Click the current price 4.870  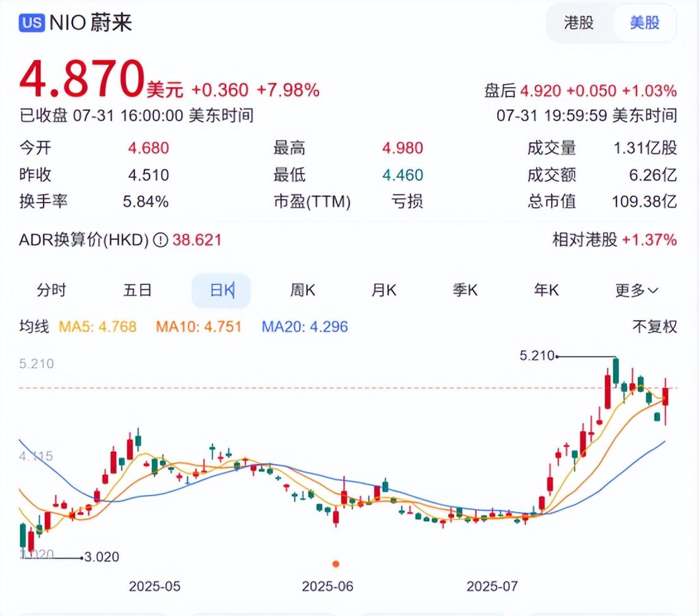pyautogui.click(x=82, y=79)
